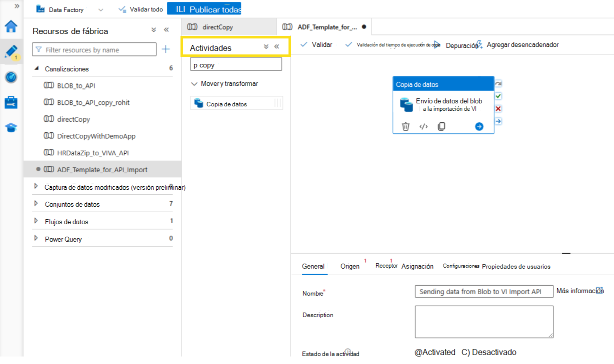The image size is (614, 364).
Task: Delete the copy activity with trash icon
Action: click(406, 126)
